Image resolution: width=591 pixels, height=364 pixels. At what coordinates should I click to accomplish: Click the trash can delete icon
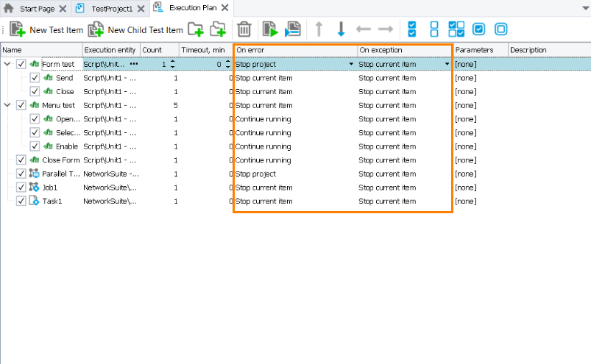pyautogui.click(x=244, y=29)
